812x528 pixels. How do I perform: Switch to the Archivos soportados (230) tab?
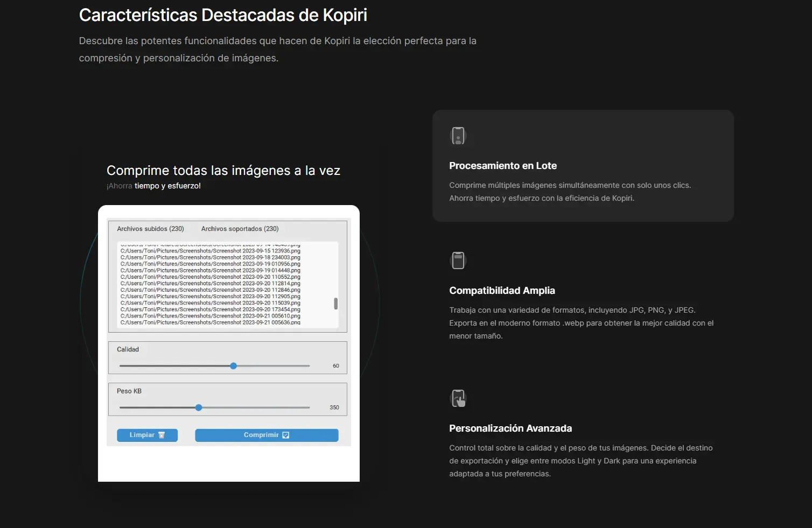[240, 228]
